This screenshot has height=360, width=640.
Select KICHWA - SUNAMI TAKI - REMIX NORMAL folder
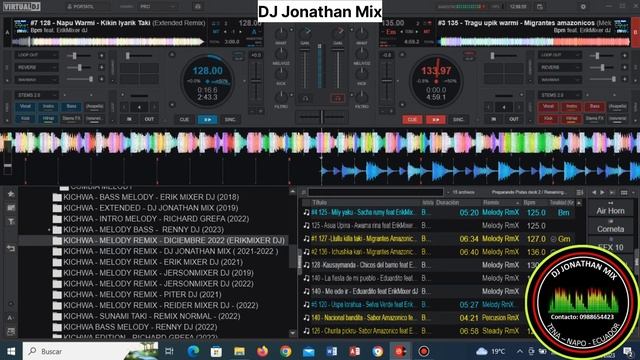tap(152, 316)
